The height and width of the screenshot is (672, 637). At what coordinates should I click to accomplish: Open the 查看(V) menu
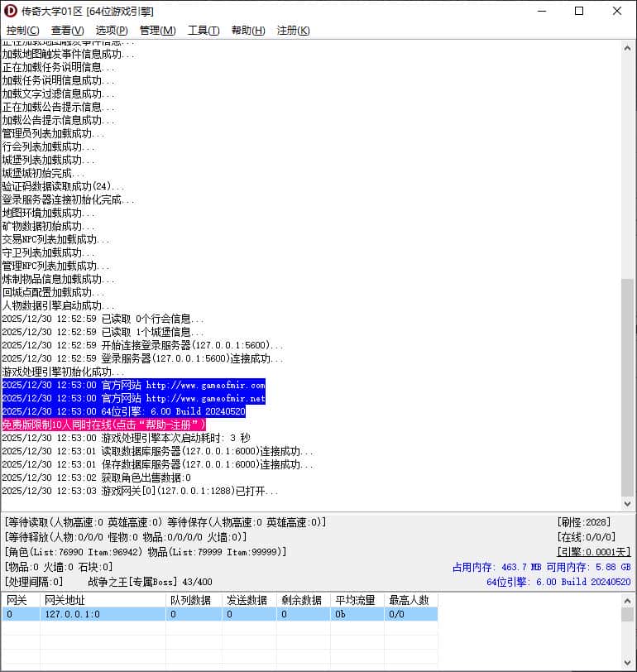(x=67, y=31)
